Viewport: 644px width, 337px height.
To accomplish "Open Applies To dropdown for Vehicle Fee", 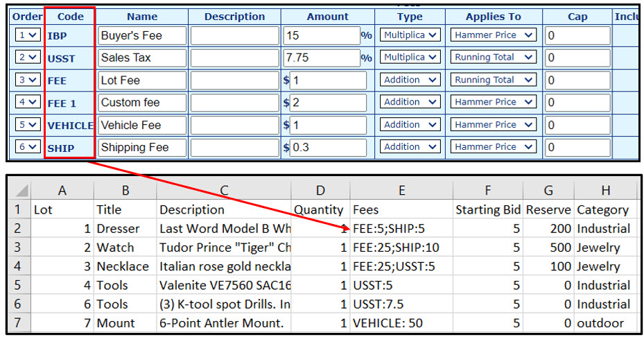I will pyautogui.click(x=494, y=125).
